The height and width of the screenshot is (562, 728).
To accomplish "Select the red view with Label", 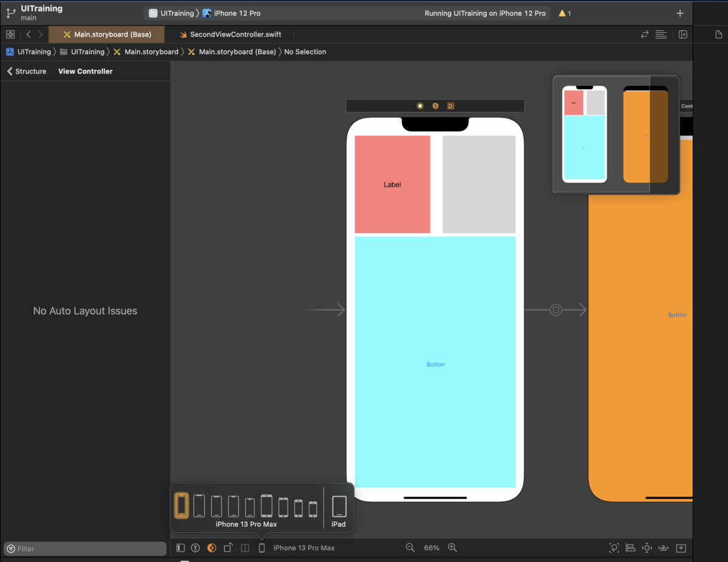I will (x=392, y=206).
